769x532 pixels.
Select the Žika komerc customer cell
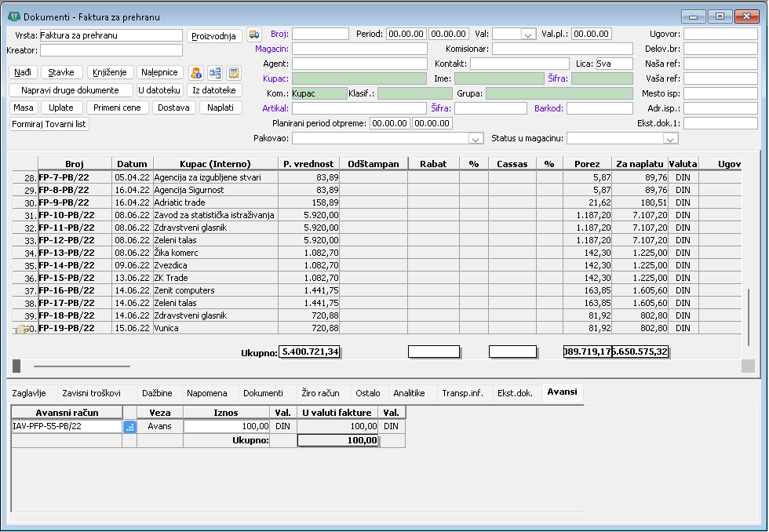(215, 253)
